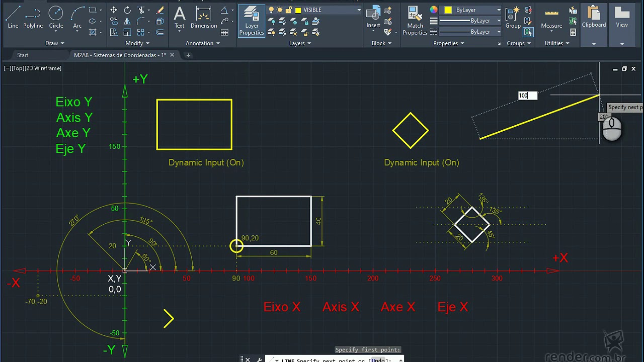
Task: Activate the Move command
Action: click(x=114, y=10)
